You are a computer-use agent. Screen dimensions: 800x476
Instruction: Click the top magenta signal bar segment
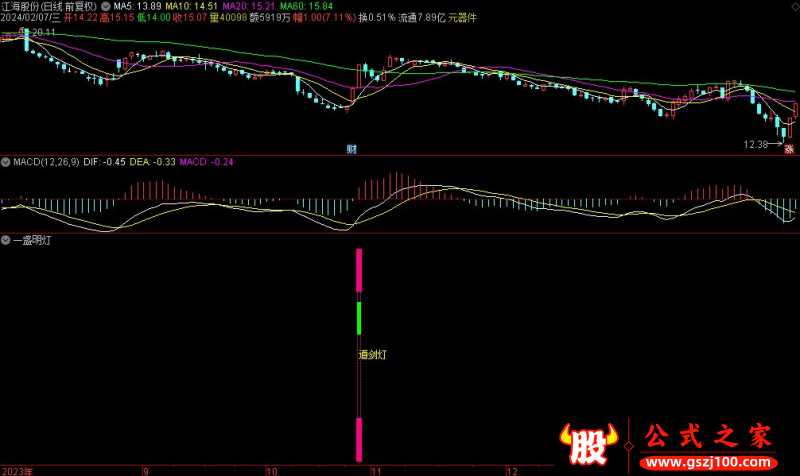coord(359,272)
